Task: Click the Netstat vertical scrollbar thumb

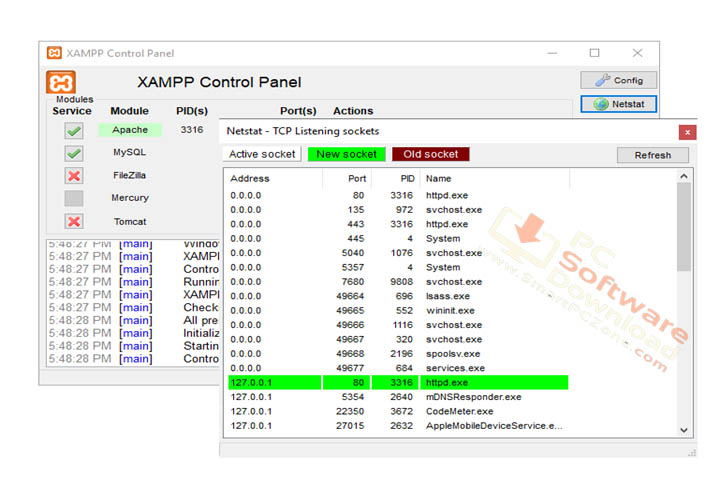Action: [x=684, y=227]
